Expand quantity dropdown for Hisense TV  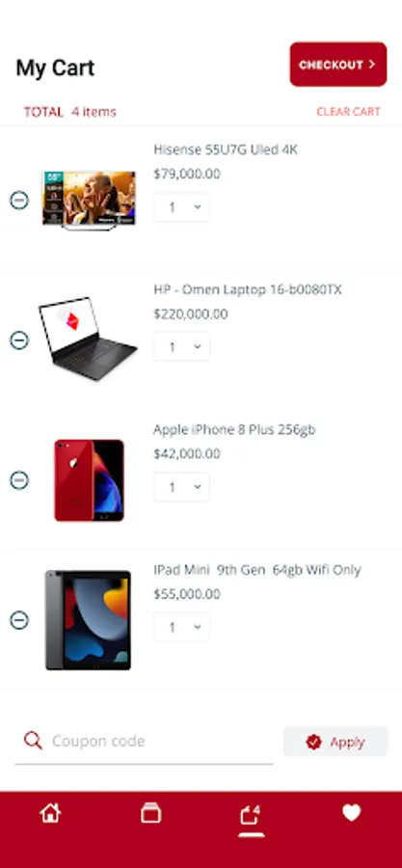(182, 207)
